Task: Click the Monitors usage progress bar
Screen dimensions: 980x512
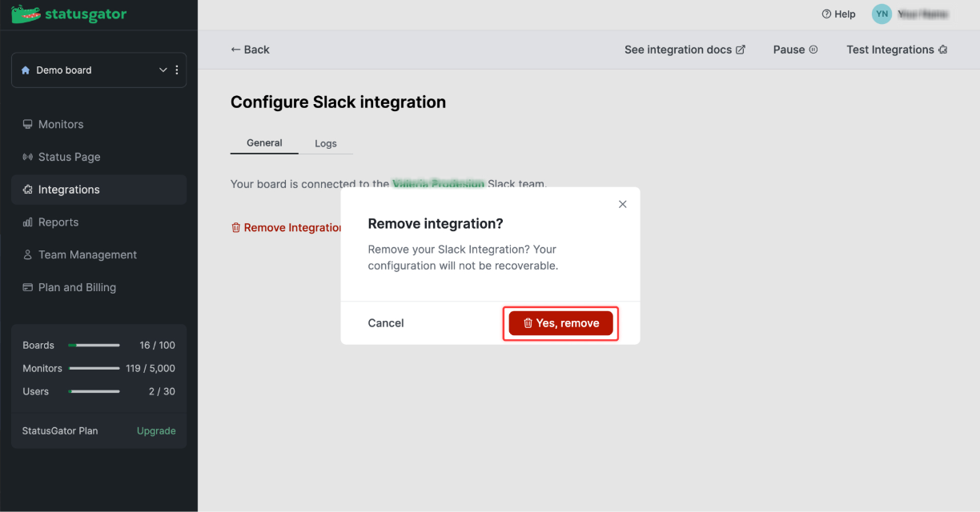Action: (94, 369)
